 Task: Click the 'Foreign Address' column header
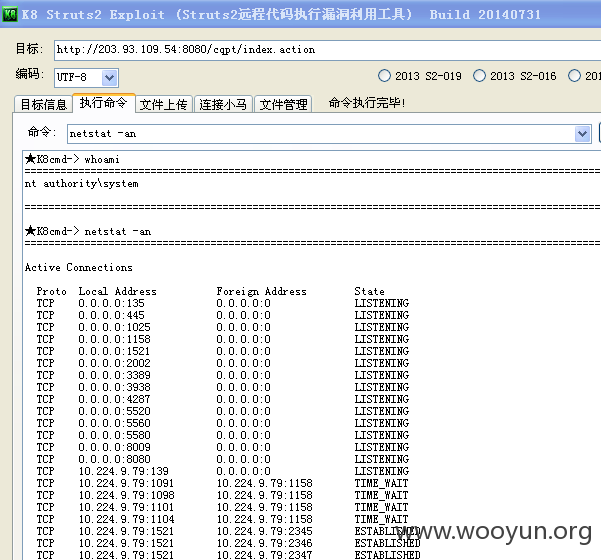[261, 291]
